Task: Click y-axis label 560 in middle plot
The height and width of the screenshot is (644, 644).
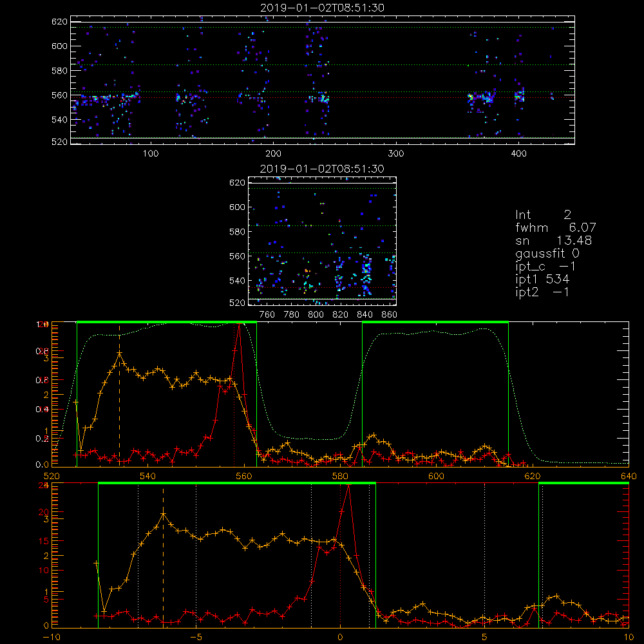Action: click(237, 256)
